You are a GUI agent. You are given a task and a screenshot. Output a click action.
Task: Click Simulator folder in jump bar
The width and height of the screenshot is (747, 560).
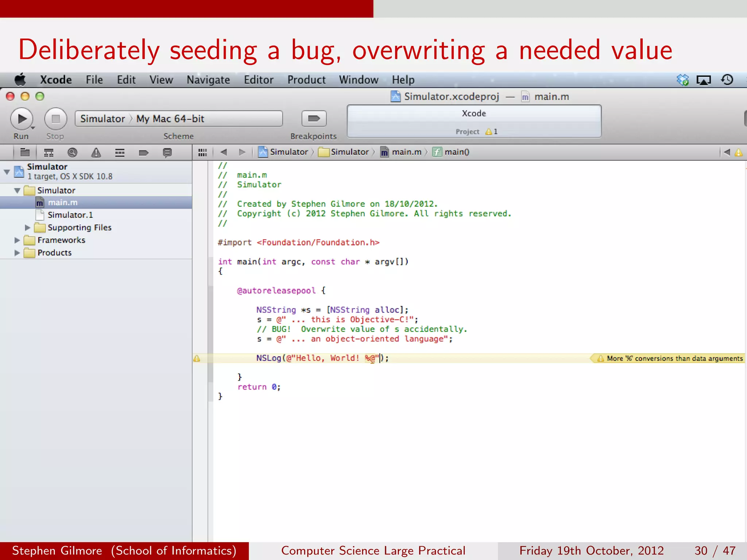pos(344,152)
